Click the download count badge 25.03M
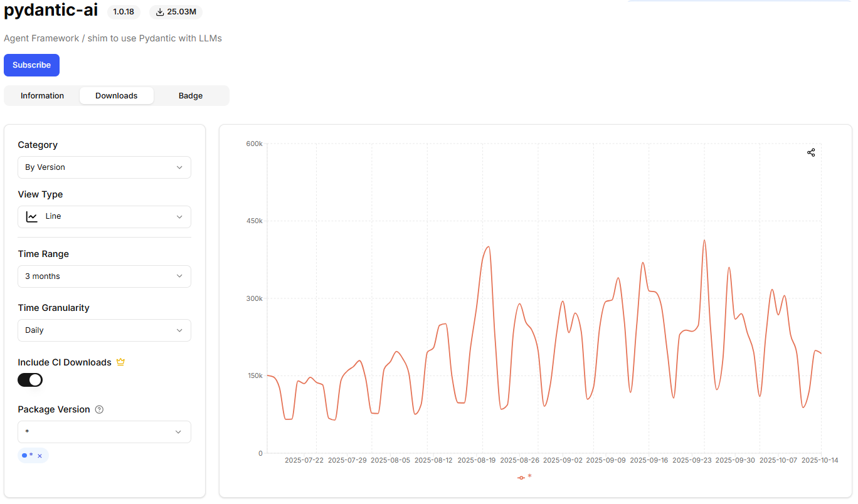 (176, 12)
